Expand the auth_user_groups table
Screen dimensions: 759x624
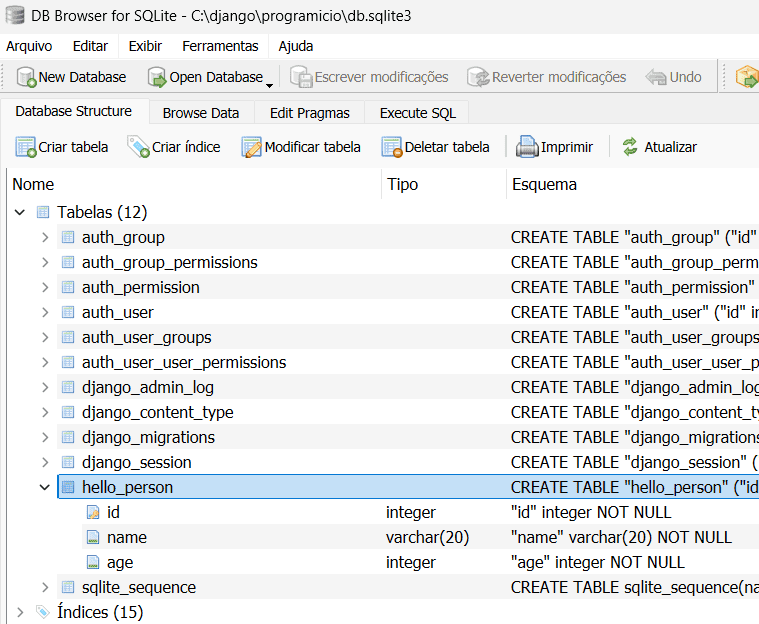(45, 337)
